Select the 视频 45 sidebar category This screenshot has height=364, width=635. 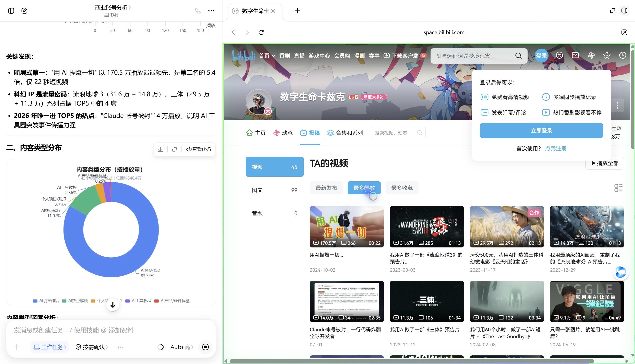(274, 167)
